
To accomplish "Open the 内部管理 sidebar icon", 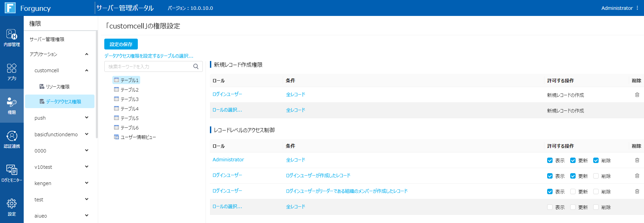I will [x=12, y=38].
